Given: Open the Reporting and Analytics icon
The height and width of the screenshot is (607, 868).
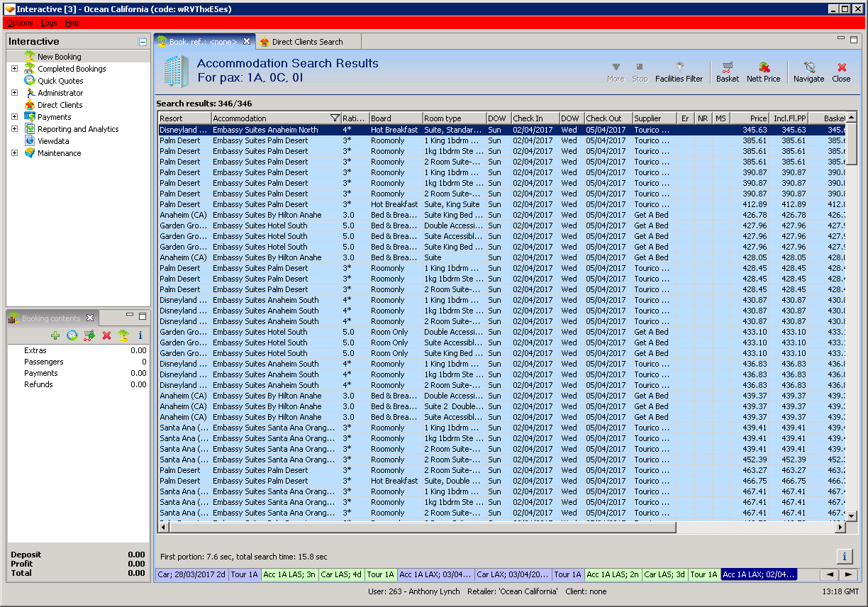Looking at the screenshot, I should (30, 128).
